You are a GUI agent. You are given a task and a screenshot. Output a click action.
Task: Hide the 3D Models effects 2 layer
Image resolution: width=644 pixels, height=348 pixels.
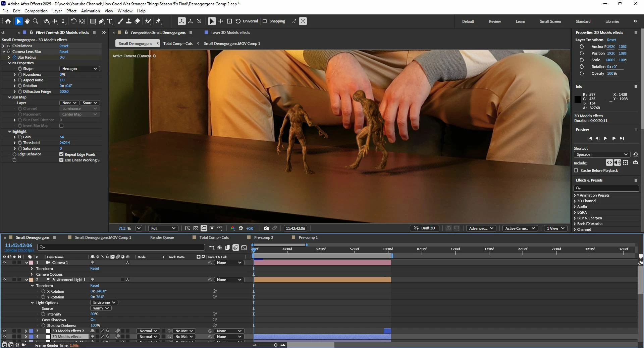click(4, 331)
